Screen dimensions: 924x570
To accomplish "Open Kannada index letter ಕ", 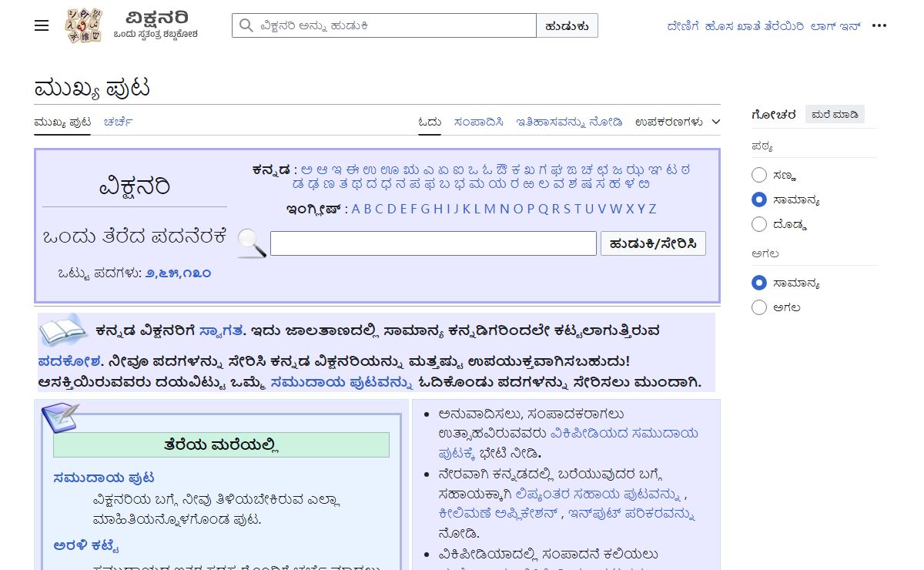I will [x=517, y=169].
